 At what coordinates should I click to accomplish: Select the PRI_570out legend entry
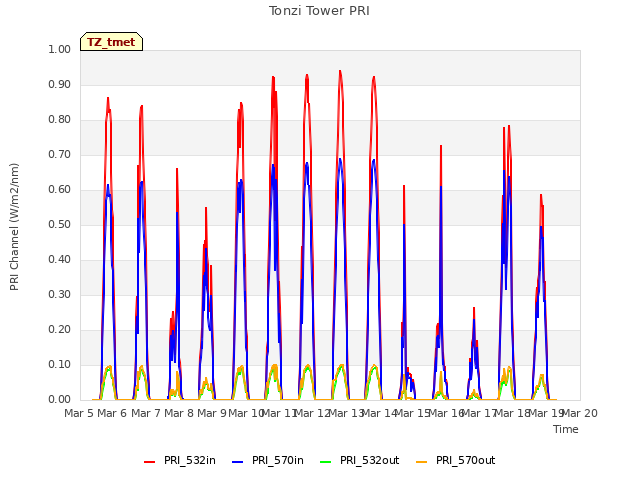(x=455, y=460)
